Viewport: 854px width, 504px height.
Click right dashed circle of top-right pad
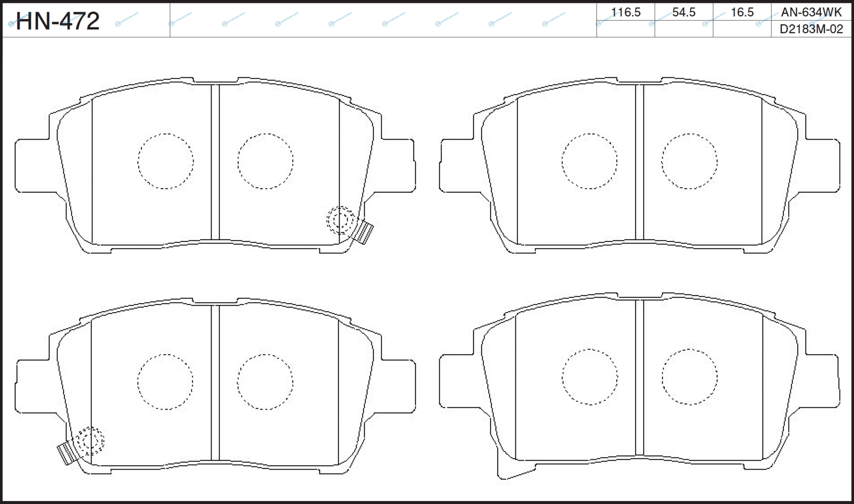click(689, 161)
